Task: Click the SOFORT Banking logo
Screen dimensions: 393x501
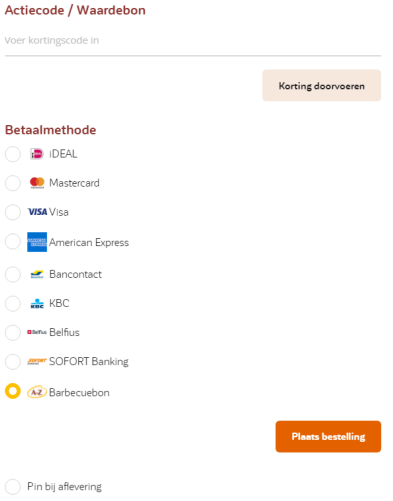Action: [x=37, y=361]
